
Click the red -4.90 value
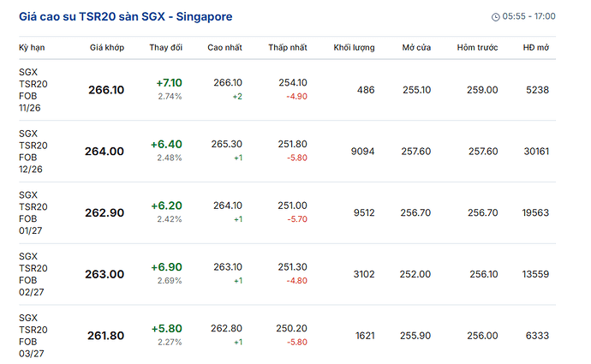click(297, 97)
